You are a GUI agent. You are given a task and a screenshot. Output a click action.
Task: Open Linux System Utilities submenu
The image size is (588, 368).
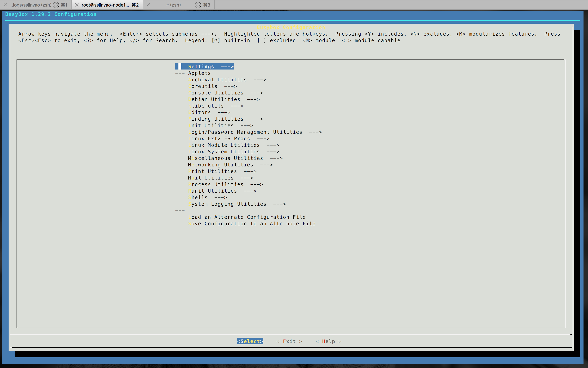234,152
